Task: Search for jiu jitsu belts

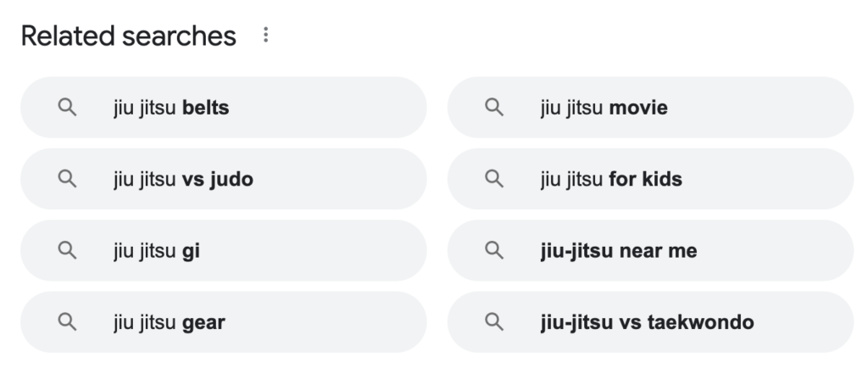Action: tap(224, 108)
